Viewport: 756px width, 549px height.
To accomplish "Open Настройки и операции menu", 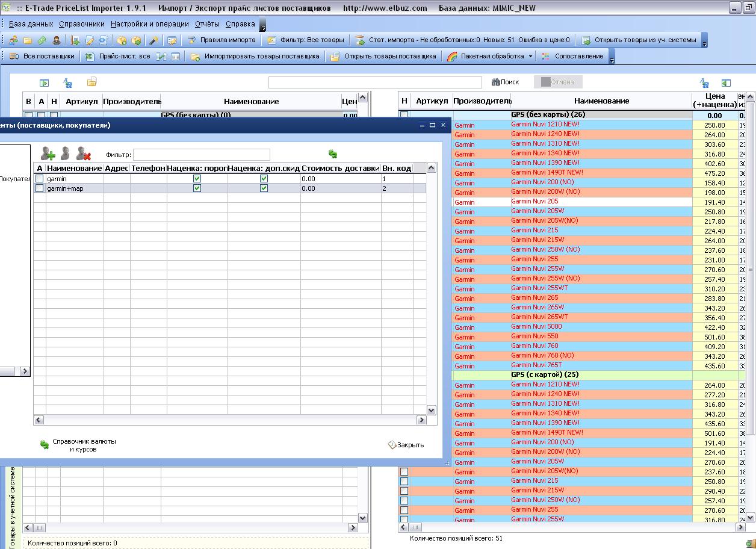I will pos(150,24).
